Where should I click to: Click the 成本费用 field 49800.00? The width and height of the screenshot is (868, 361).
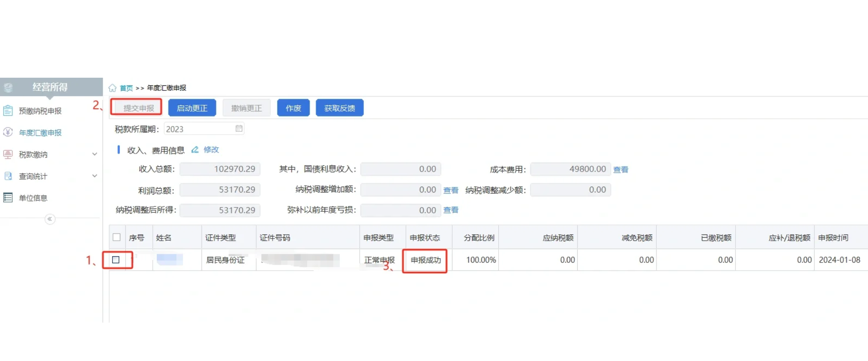571,169
